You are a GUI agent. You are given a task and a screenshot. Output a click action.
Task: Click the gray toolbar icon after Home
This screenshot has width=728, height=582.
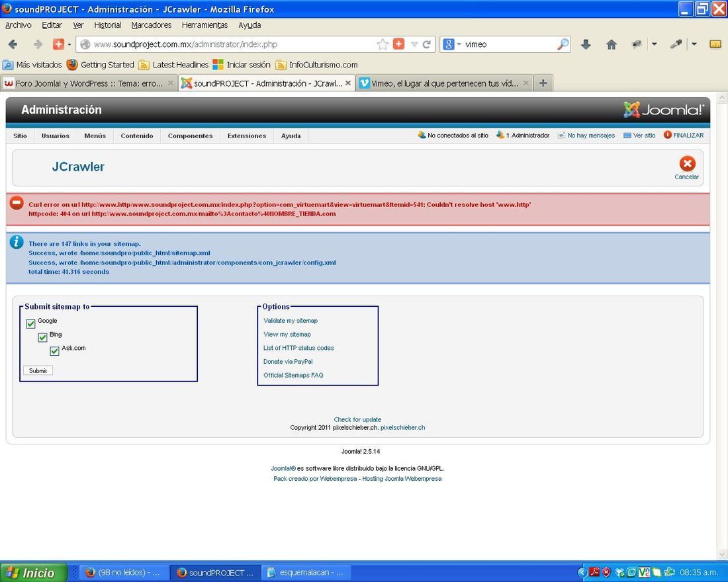point(636,44)
